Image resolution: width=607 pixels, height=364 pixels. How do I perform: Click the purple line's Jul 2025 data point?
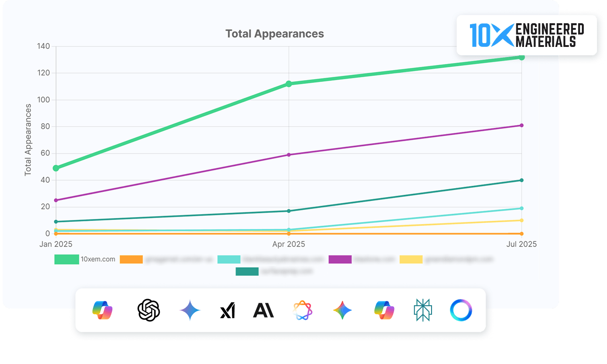(x=522, y=126)
